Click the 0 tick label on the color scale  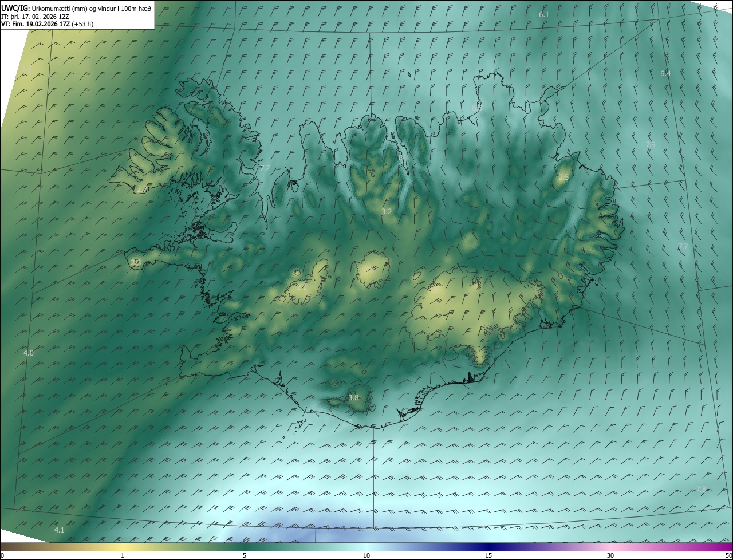point(2,555)
